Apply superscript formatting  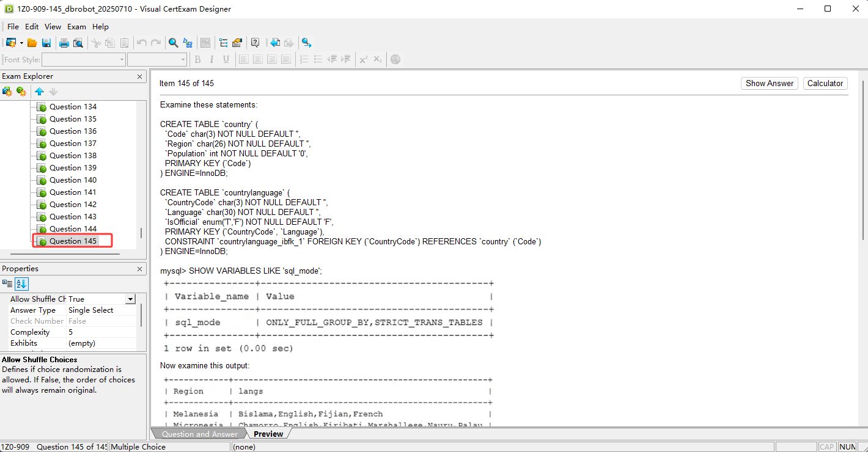click(364, 59)
